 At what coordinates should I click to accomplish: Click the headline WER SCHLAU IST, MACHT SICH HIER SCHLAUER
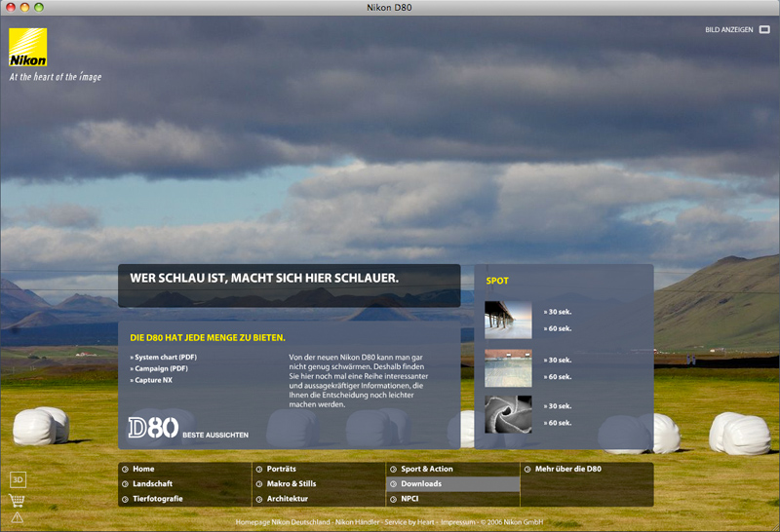click(264, 278)
